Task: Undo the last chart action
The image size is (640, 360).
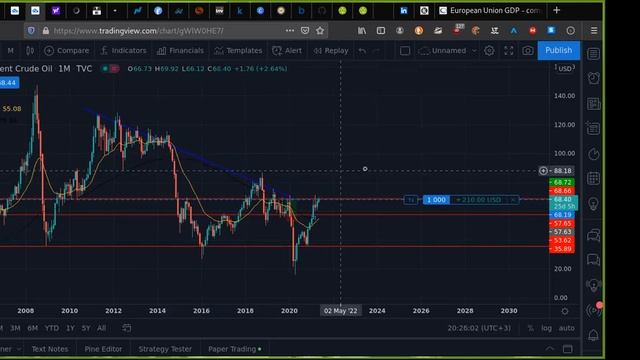Action: (362, 51)
